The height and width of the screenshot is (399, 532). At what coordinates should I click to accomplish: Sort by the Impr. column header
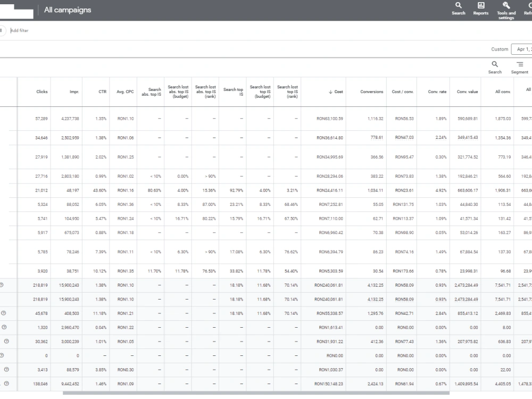74,92
